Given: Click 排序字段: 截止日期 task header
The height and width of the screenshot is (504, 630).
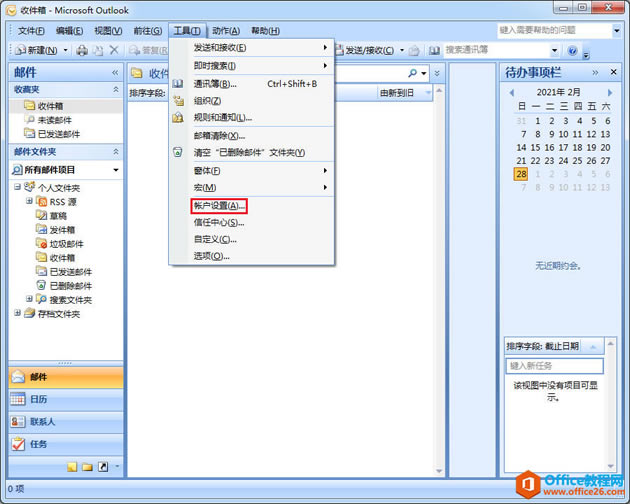Looking at the screenshot, I should pyautogui.click(x=554, y=346).
